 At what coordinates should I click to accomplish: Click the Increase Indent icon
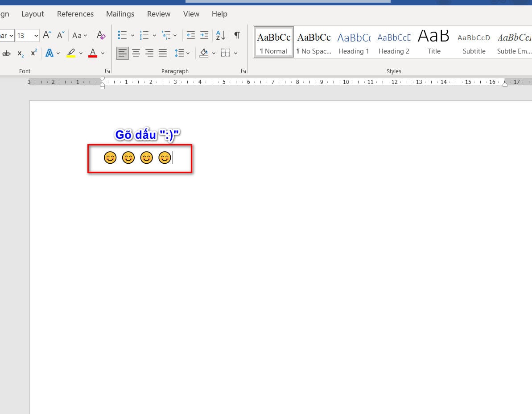(x=204, y=35)
